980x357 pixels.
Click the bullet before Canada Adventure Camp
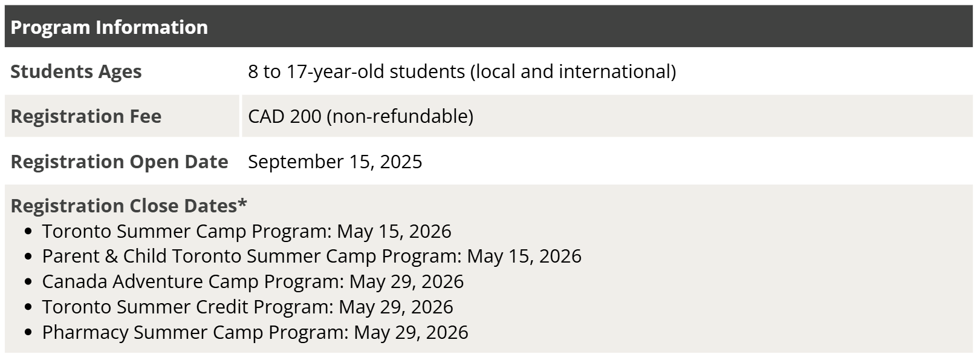coord(28,283)
